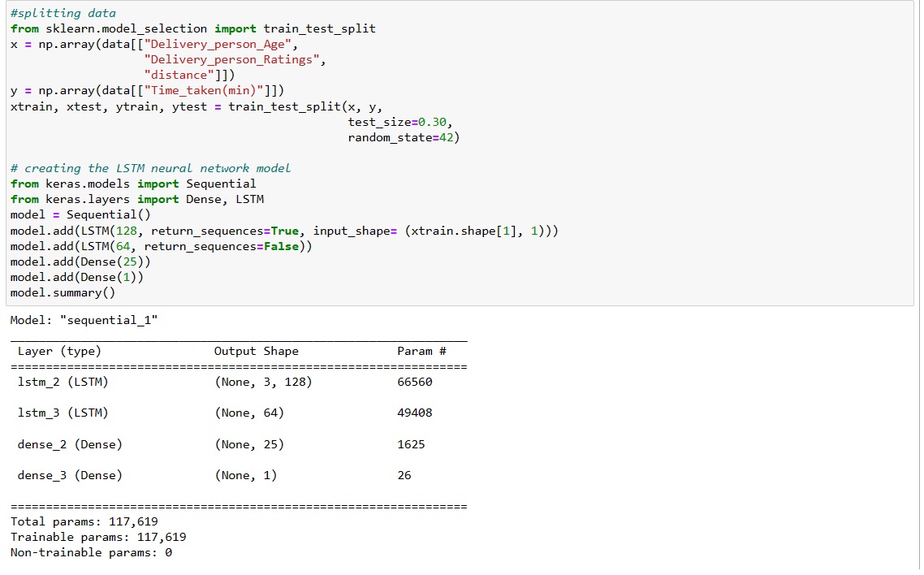Click the 26 parameter count

coord(404,475)
